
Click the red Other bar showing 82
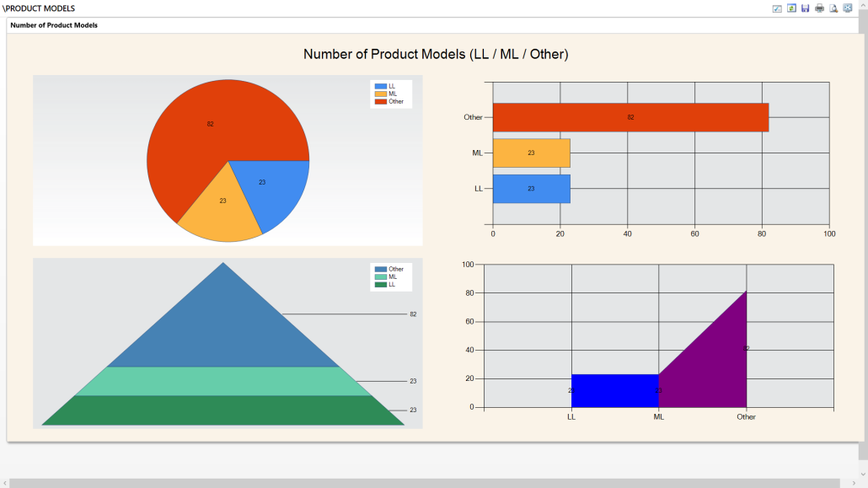[x=630, y=117]
